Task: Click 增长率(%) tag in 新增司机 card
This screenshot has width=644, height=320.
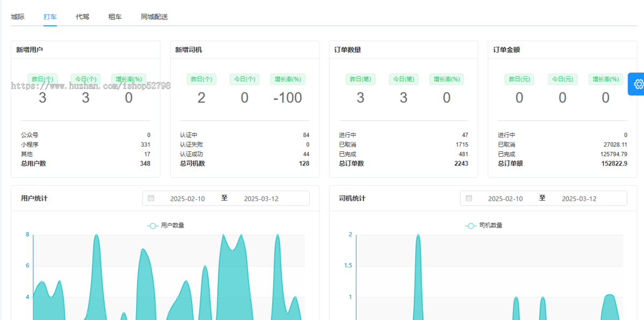Action: pyautogui.click(x=288, y=79)
